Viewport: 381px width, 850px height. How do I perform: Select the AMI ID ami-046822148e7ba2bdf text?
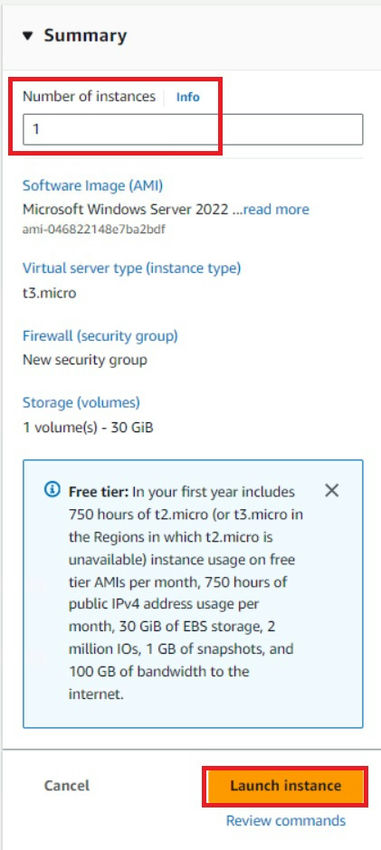pyautogui.click(x=94, y=229)
